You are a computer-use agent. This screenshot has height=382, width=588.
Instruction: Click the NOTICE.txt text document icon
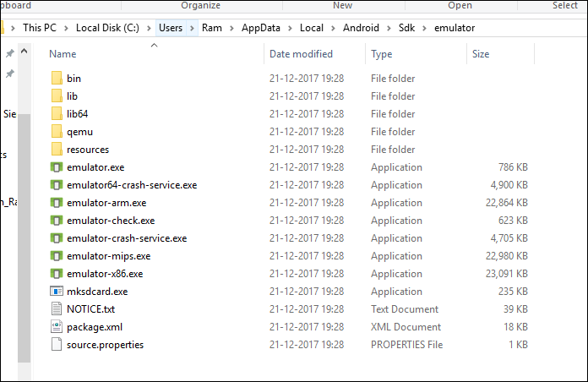[x=57, y=309]
